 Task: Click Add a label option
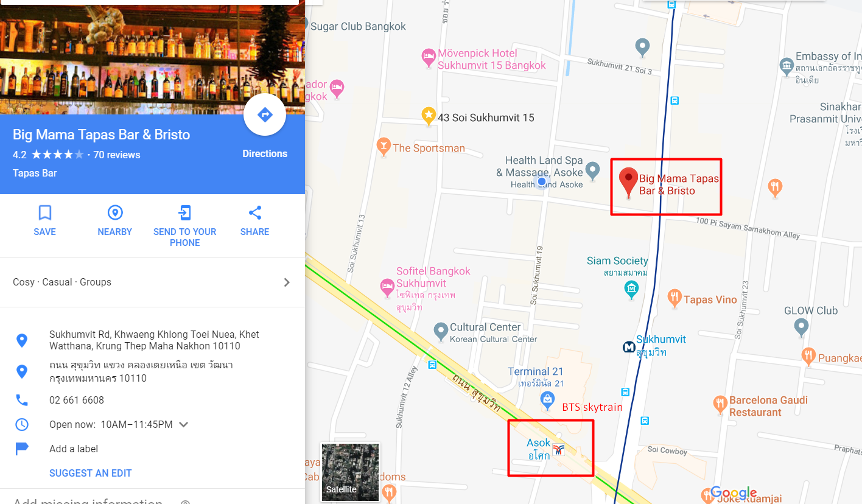click(x=74, y=449)
